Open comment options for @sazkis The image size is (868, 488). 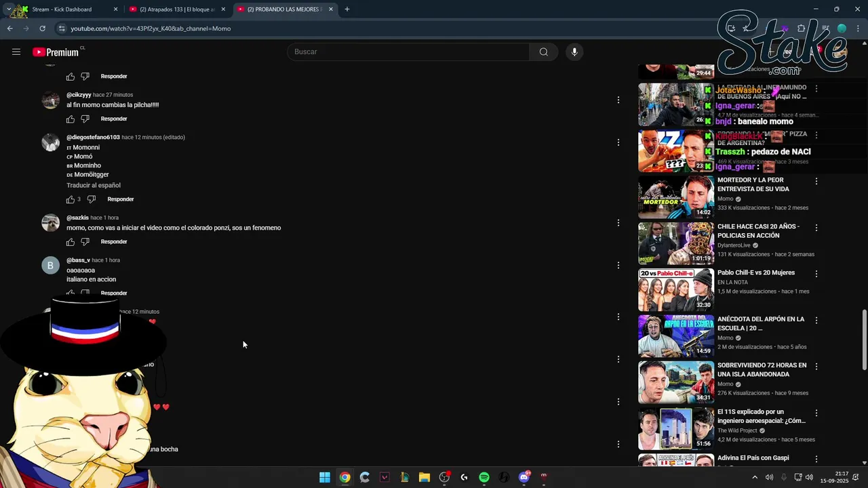[618, 223]
